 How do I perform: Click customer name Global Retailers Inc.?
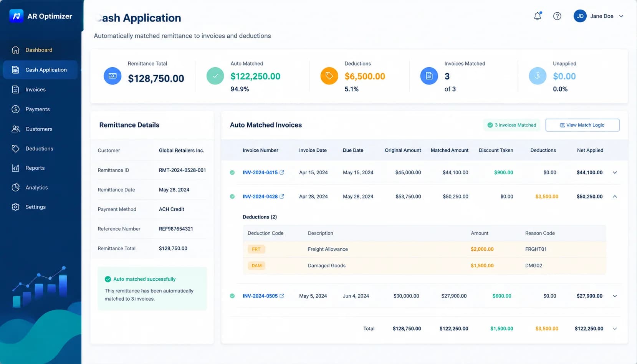pos(181,151)
